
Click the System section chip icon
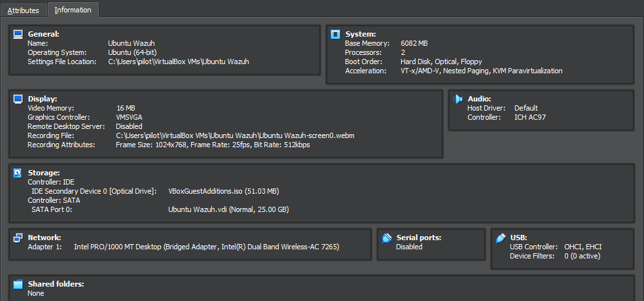(x=335, y=35)
